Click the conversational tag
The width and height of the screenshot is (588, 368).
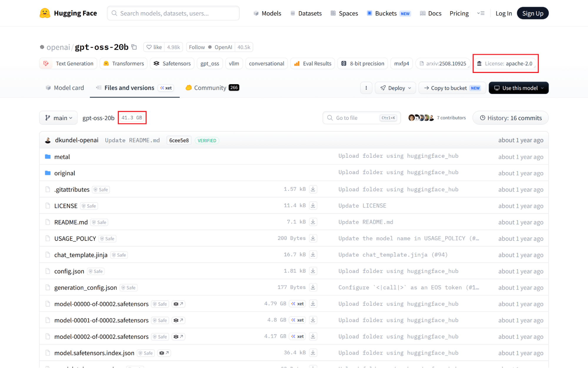point(266,64)
